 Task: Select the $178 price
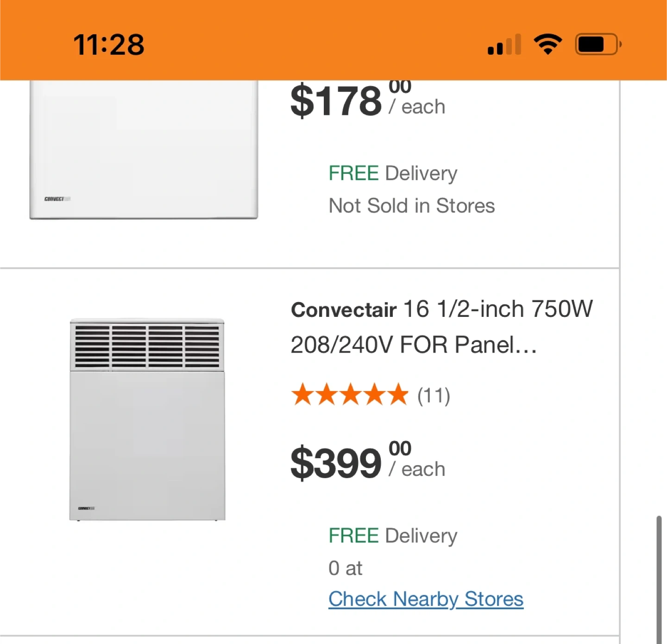coord(336,101)
